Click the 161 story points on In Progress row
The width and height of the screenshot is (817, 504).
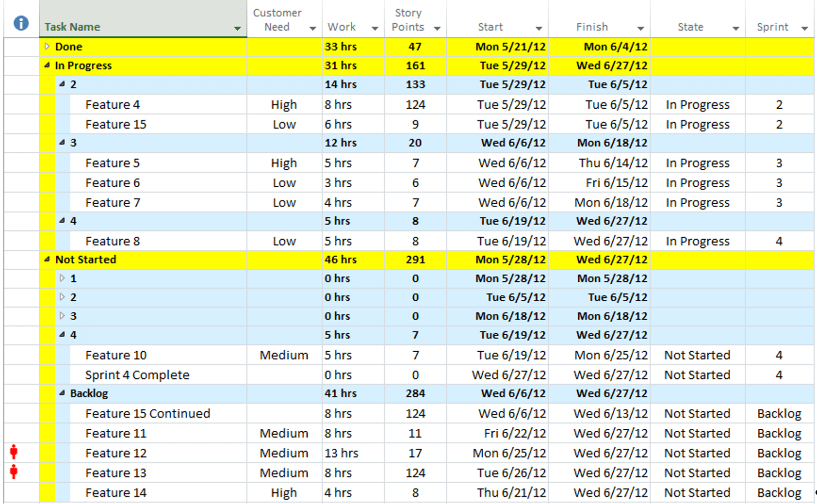tap(415, 66)
